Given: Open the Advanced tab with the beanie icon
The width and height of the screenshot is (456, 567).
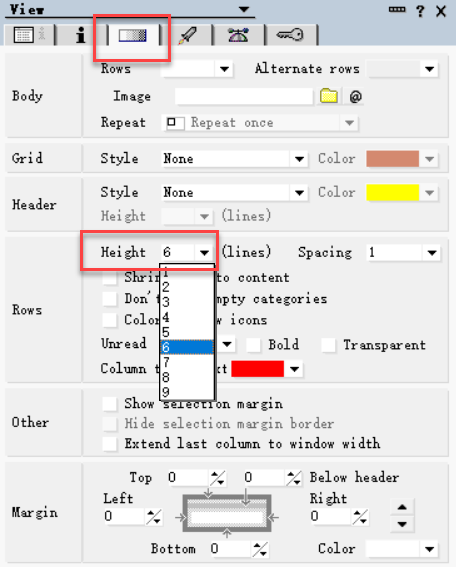Looking at the screenshot, I should (239, 35).
